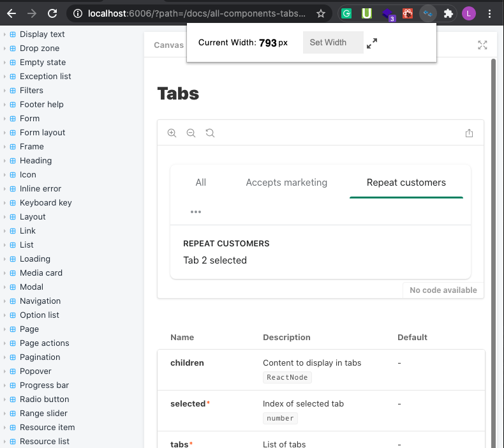The height and width of the screenshot is (448, 504).
Task: Zoom out the Tabs preview
Action: pyautogui.click(x=191, y=133)
